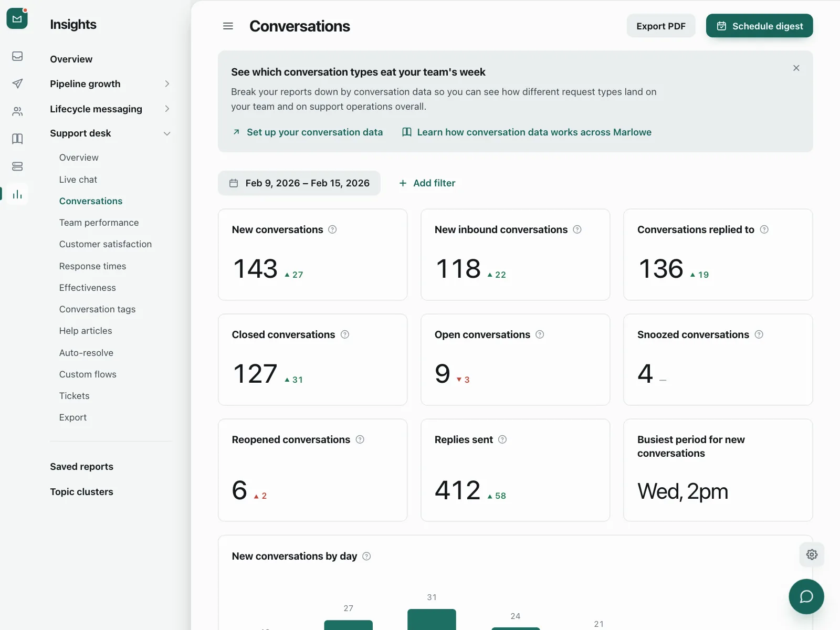Show help for Closed conversations
Viewport: 840px width, 630px height.
tap(345, 334)
